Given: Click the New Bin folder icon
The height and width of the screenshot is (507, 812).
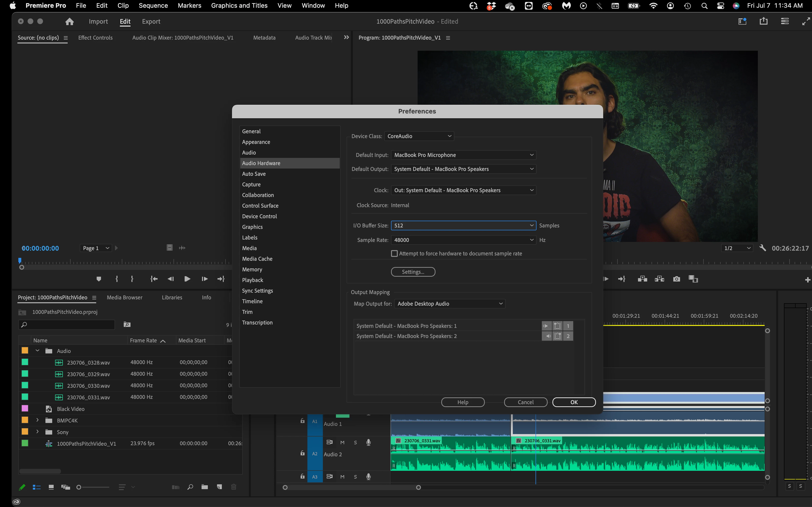Looking at the screenshot, I should point(205,487).
